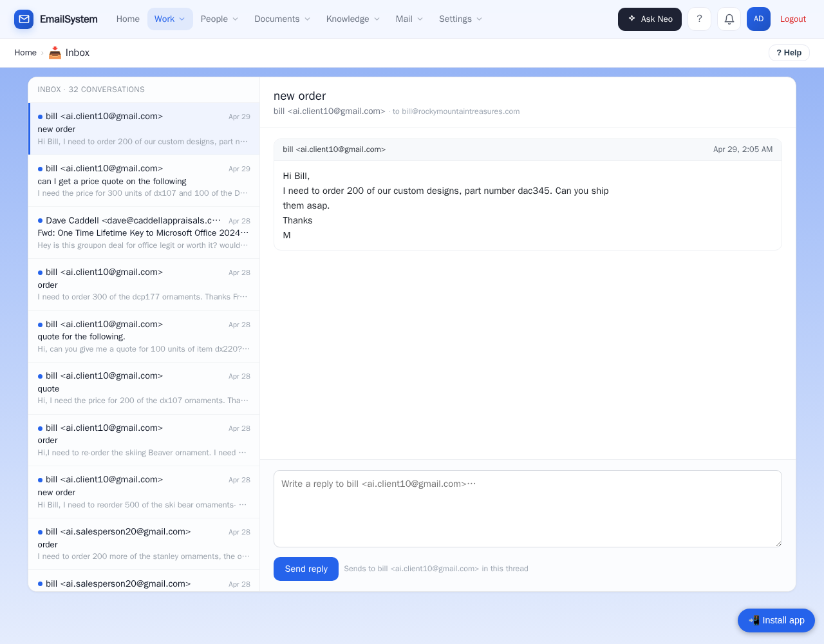This screenshot has height=644, width=824.
Task: Open the Help button below the navbar
Action: point(789,53)
